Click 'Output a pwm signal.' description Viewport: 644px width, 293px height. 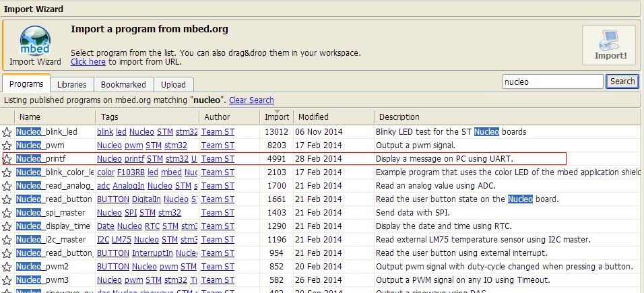point(416,145)
